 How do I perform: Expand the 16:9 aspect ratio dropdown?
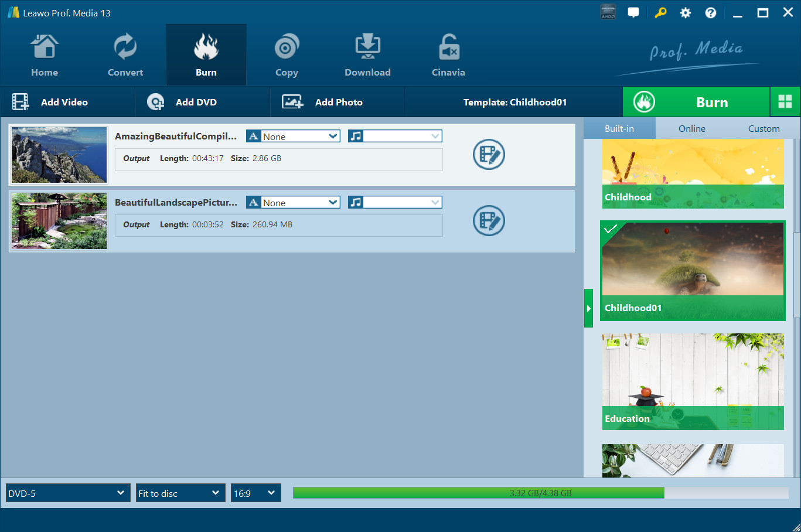tap(255, 493)
